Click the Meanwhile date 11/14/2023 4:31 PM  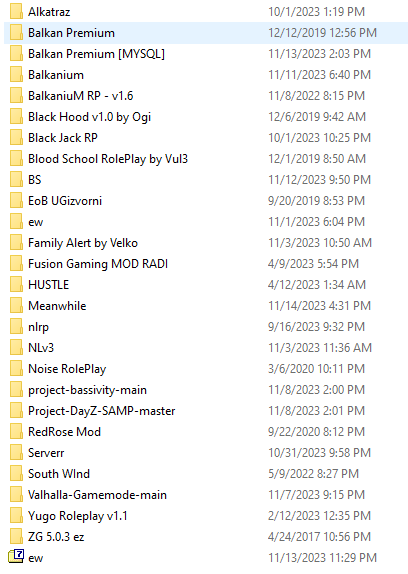319,306
